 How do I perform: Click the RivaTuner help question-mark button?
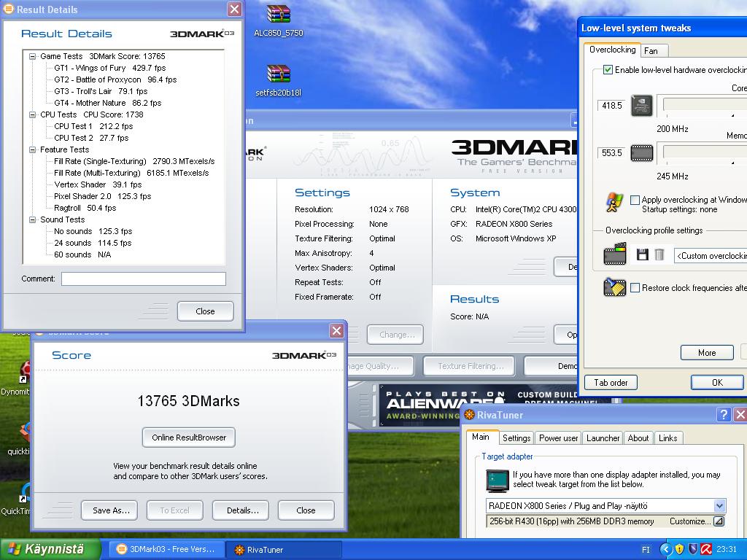pyautogui.click(x=723, y=415)
